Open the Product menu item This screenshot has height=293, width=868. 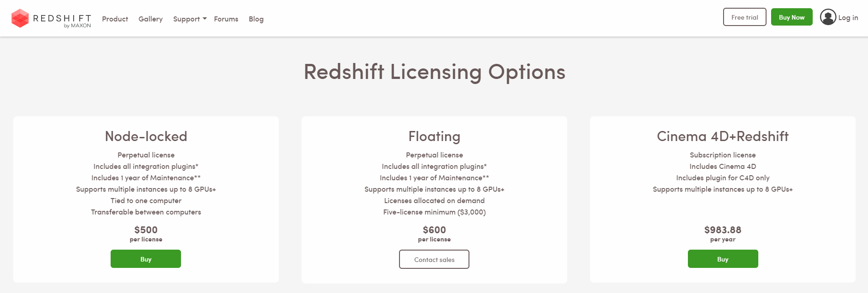[x=115, y=19]
